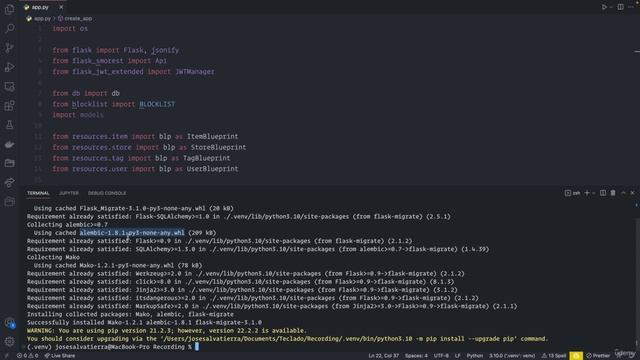Screen dimensions: 640x360
Task: Close the app.py editor tab
Action: pos(61,7)
